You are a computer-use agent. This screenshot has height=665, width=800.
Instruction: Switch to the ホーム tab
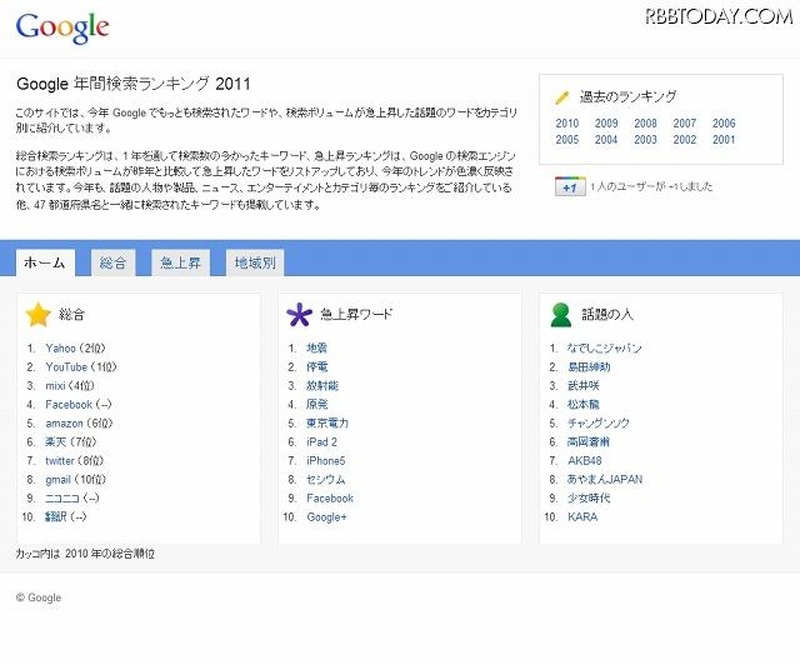[44, 263]
